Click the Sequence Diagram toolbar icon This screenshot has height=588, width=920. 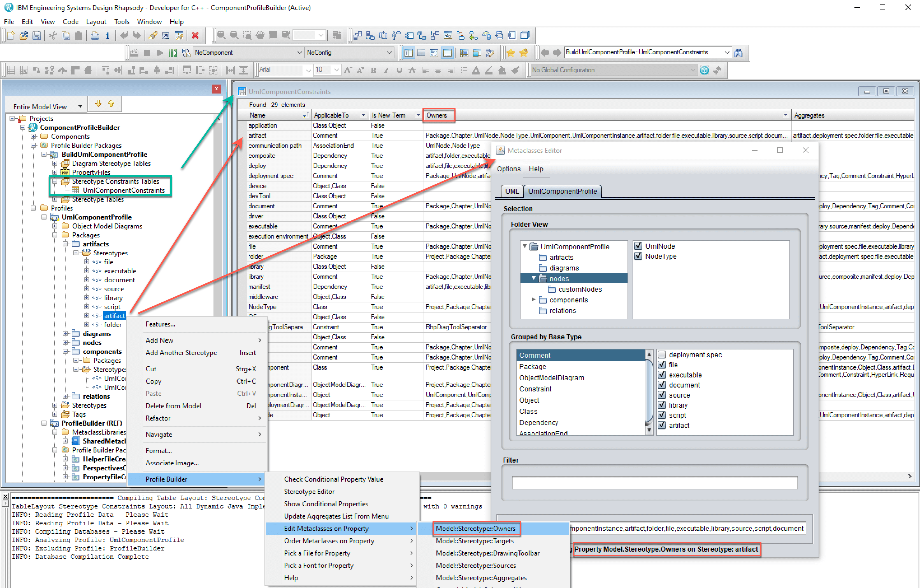pyautogui.click(x=383, y=36)
